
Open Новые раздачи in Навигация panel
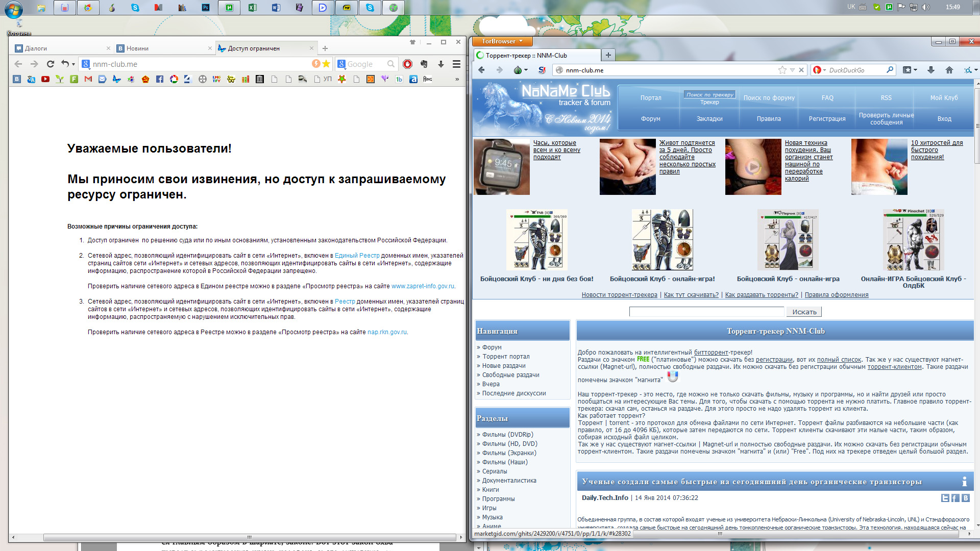point(504,366)
